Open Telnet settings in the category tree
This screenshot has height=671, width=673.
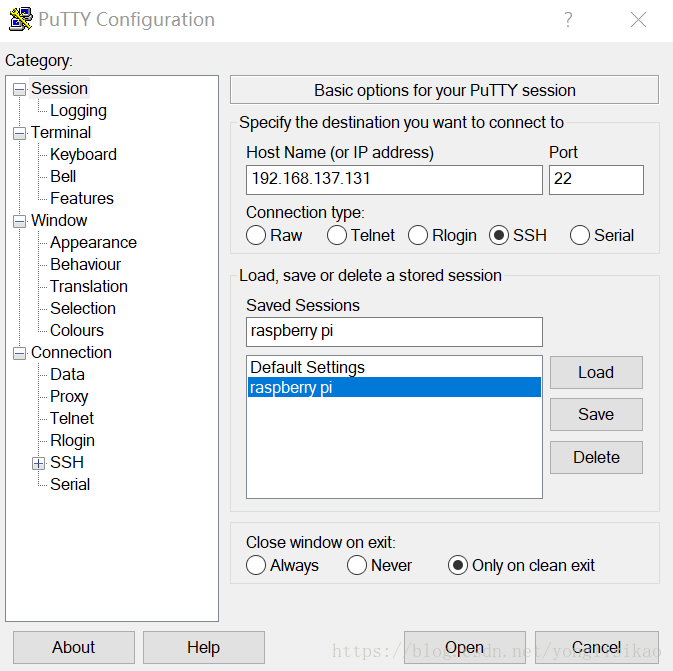pos(72,418)
